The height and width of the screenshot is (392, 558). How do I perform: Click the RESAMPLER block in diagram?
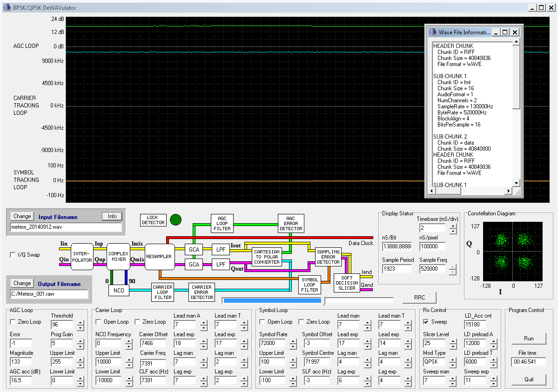(159, 257)
